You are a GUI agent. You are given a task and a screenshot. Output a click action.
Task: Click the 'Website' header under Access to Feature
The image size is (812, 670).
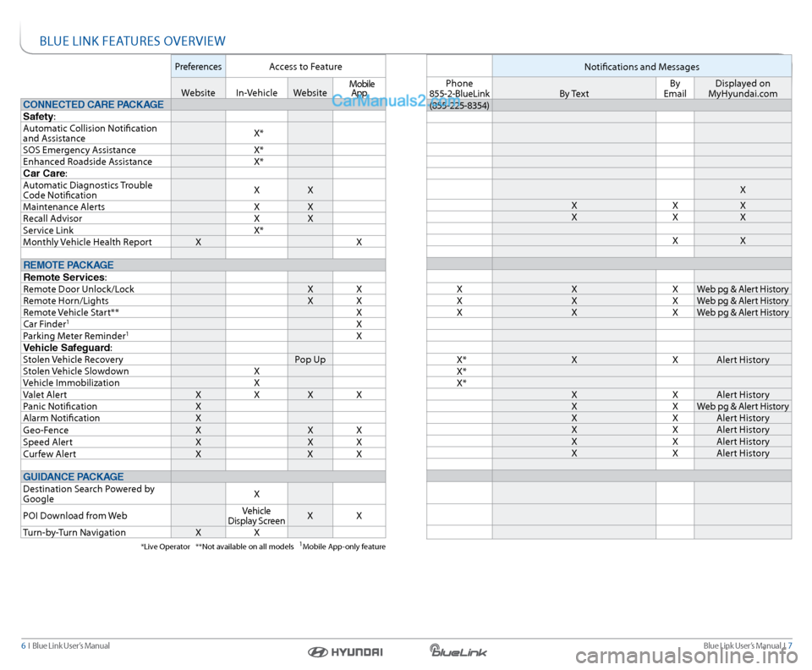pos(310,93)
